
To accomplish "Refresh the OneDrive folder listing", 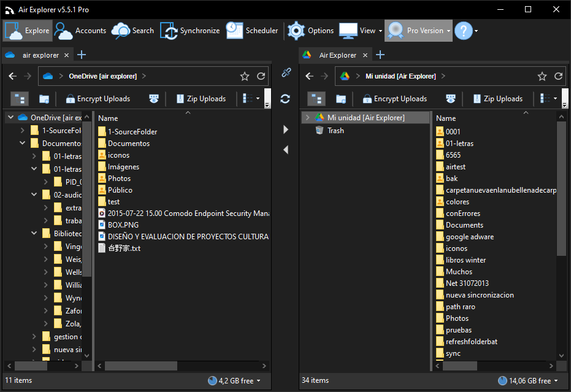I will [261, 76].
